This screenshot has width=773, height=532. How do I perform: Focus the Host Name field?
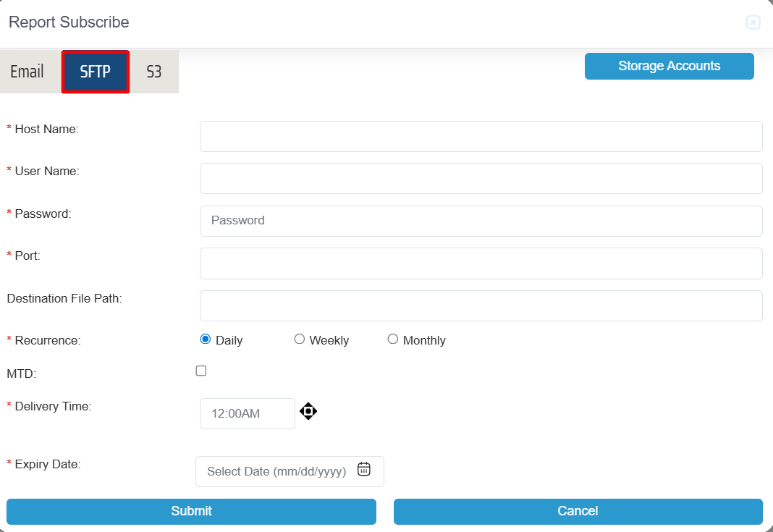tap(481, 136)
